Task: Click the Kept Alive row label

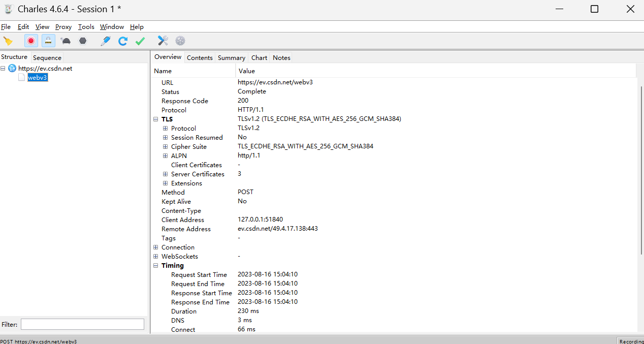Action: (x=176, y=202)
